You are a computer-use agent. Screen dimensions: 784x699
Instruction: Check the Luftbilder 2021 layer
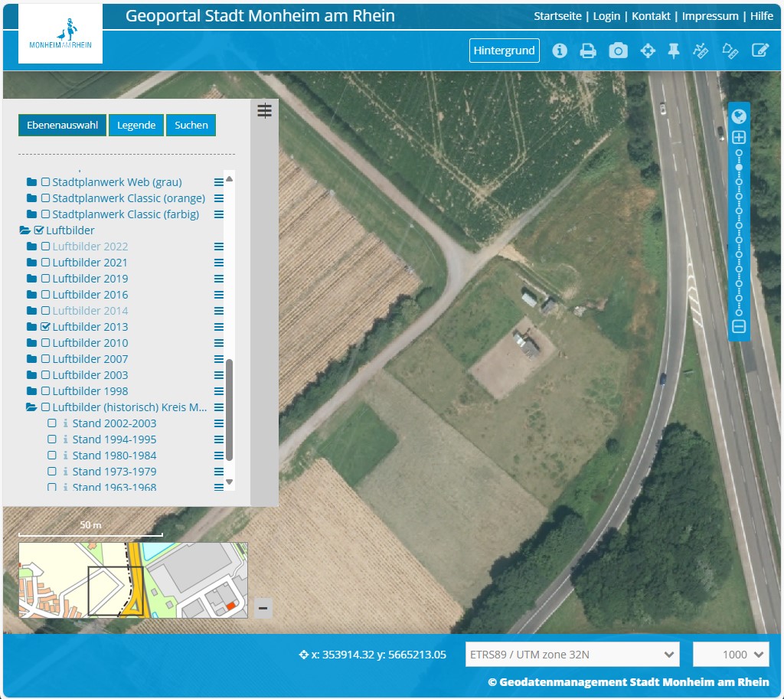click(45, 262)
